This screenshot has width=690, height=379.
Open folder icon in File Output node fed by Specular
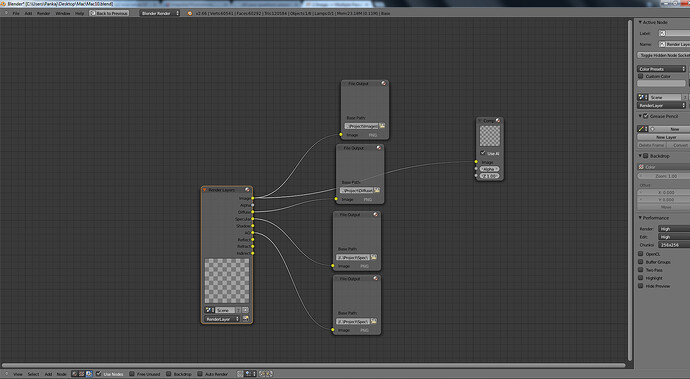[374, 257]
